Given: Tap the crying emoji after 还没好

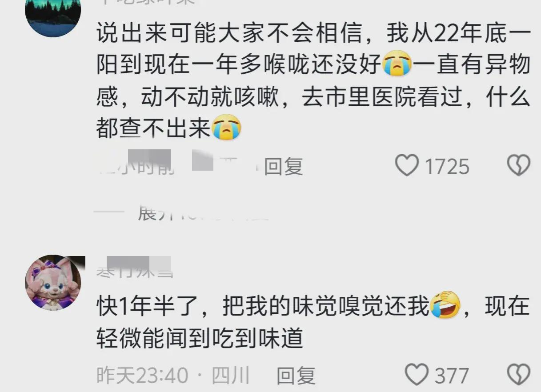Looking at the screenshot, I should click(397, 65).
